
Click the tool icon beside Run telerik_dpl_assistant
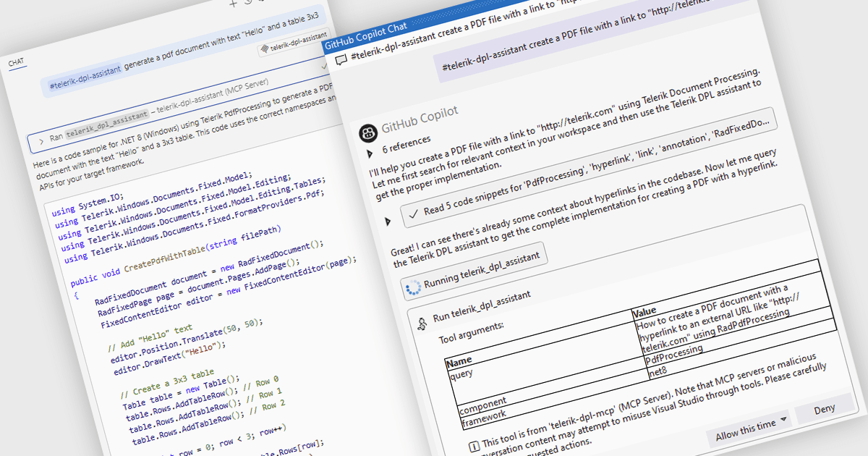click(x=422, y=325)
